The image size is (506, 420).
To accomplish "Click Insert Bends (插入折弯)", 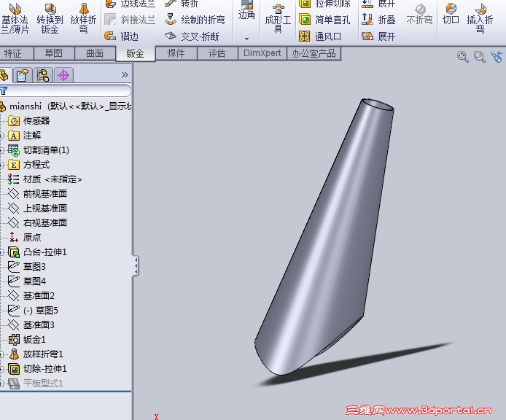I will pyautogui.click(x=480, y=18).
